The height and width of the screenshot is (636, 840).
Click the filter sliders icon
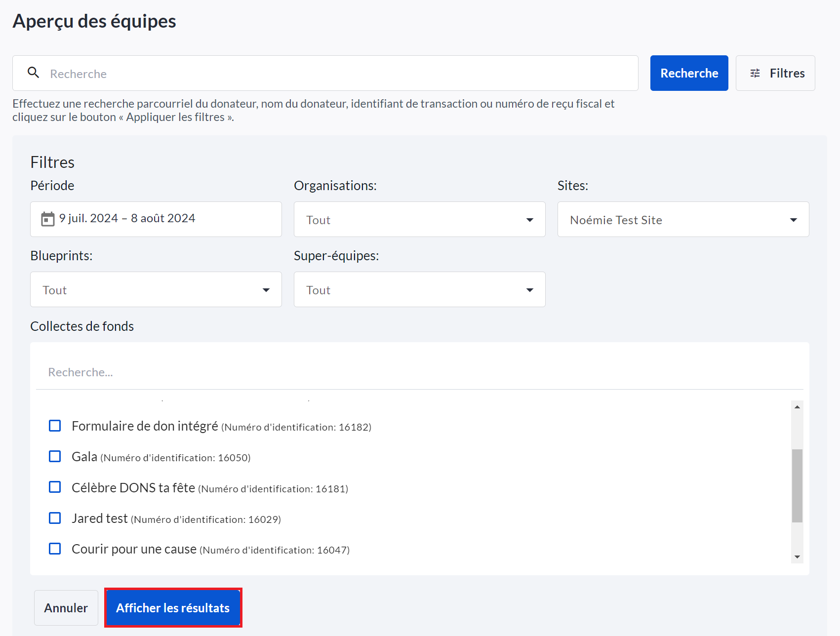(x=755, y=74)
